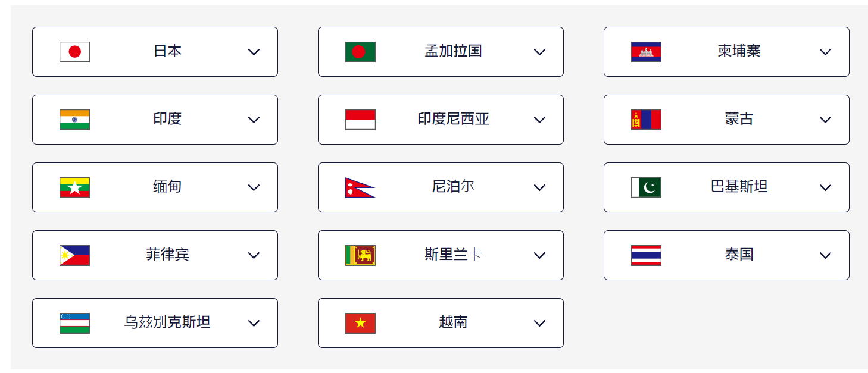This screenshot has width=868, height=373.
Task: Click the Nepal flag icon
Action: pos(359,187)
